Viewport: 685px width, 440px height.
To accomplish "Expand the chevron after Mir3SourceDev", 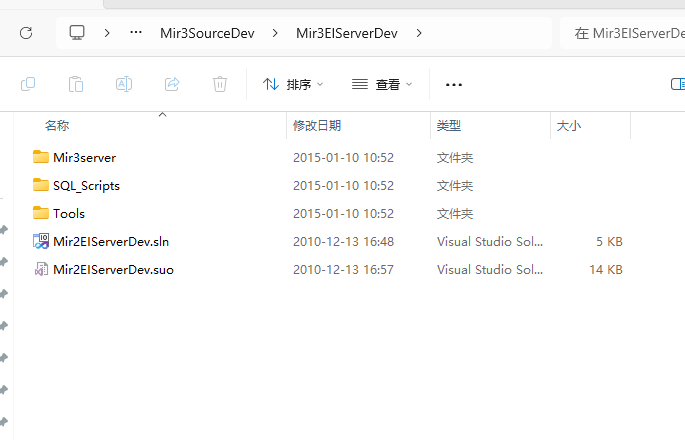I will (275, 33).
